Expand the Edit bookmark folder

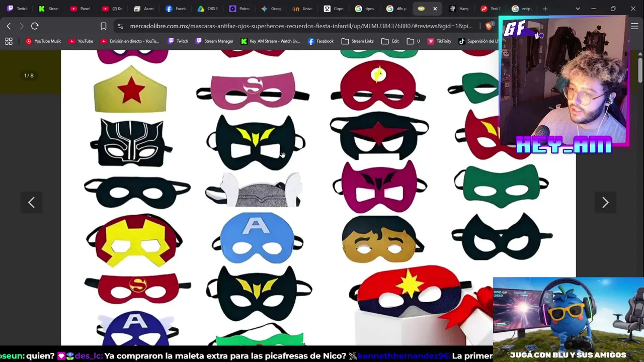pyautogui.click(x=390, y=41)
